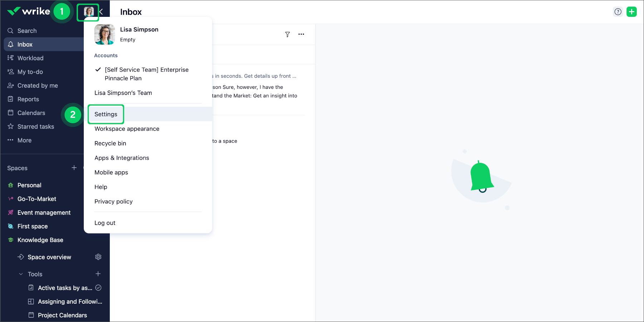Open Project Calendars tool
The width and height of the screenshot is (644, 322).
point(63,315)
